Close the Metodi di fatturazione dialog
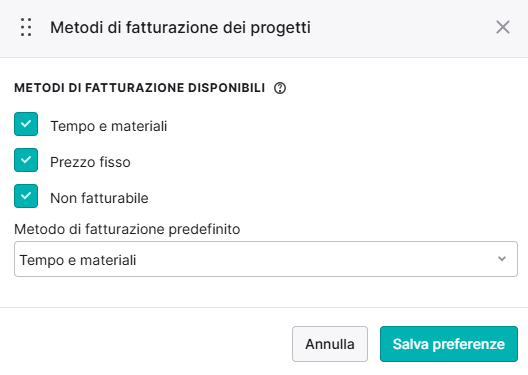This screenshot has width=528, height=375. 503,27
